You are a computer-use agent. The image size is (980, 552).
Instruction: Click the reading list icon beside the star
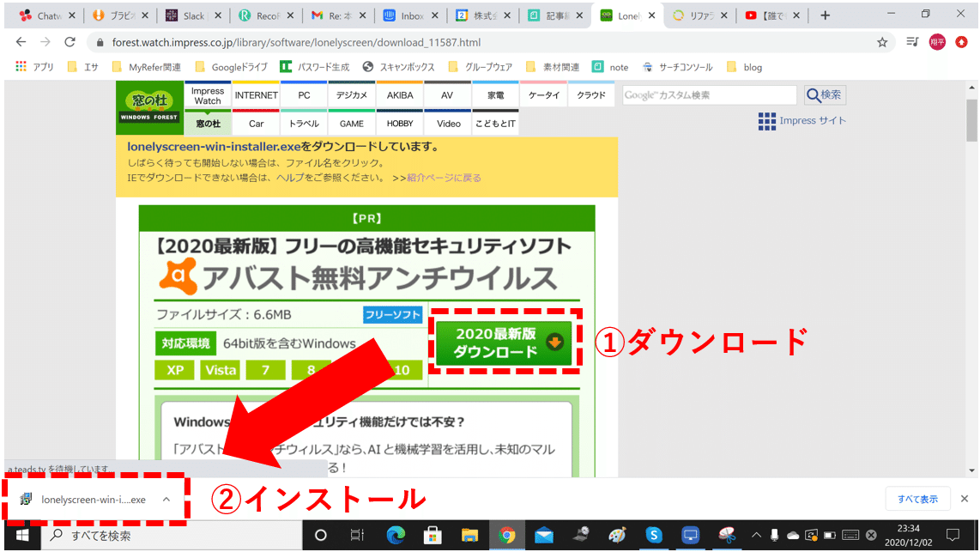tap(912, 40)
